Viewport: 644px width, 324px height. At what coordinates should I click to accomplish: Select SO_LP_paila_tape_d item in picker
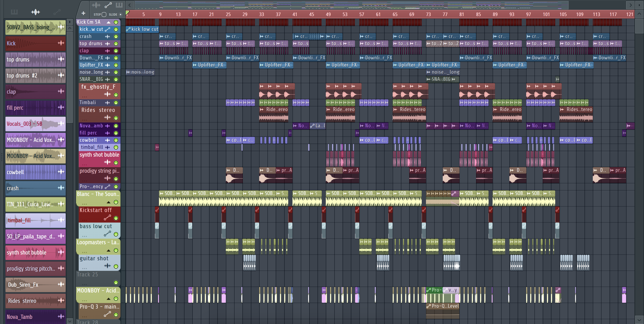click(36, 236)
